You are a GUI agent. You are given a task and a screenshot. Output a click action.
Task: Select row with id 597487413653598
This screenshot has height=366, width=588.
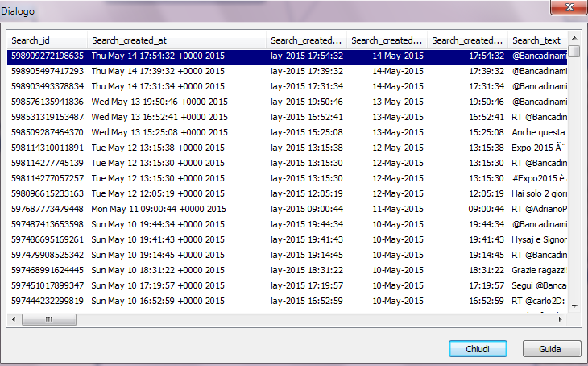point(287,224)
